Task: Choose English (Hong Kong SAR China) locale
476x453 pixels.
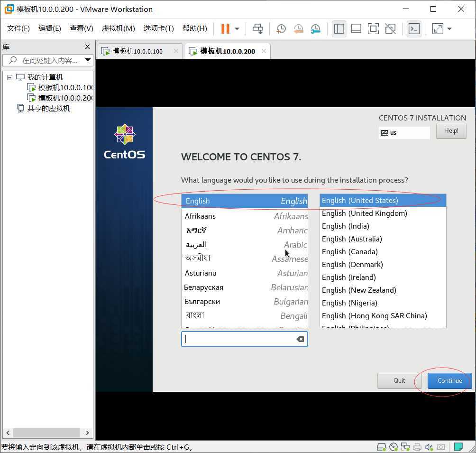Action: point(383,315)
